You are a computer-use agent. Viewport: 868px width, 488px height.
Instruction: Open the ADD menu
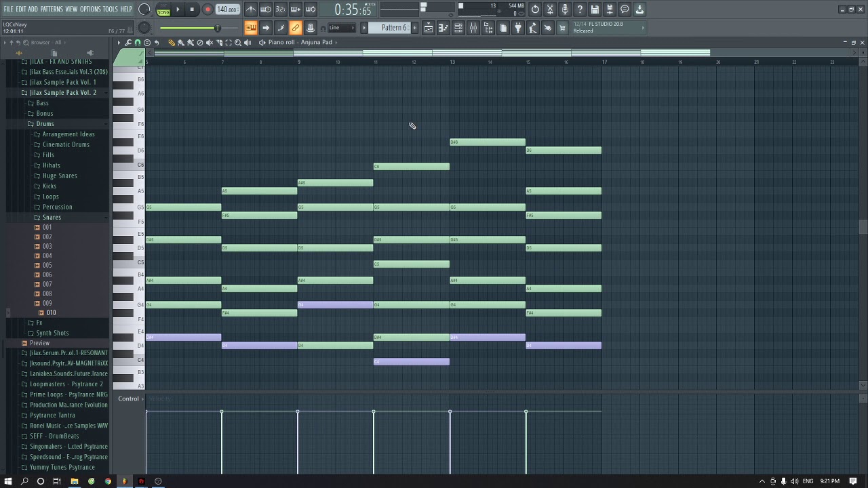(33, 9)
